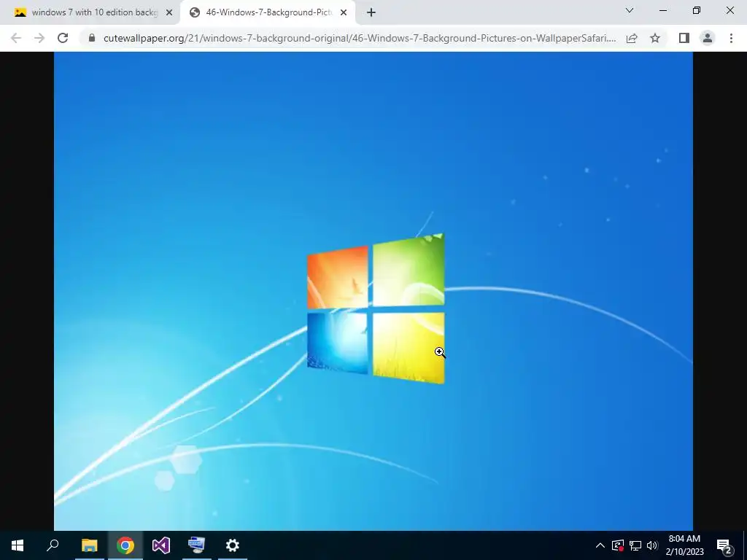Switch to Chrome in the taskbar
The image size is (747, 560).
pos(125,545)
